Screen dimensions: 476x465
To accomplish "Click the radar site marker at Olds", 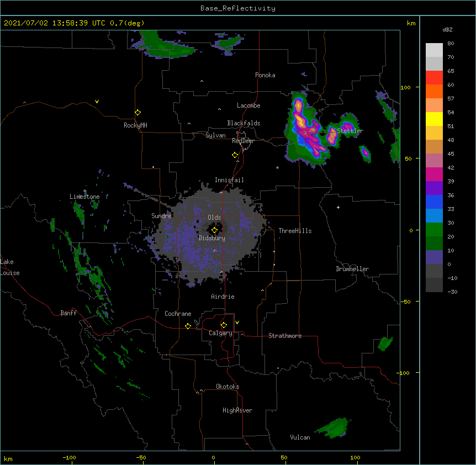I will pos(214,230).
